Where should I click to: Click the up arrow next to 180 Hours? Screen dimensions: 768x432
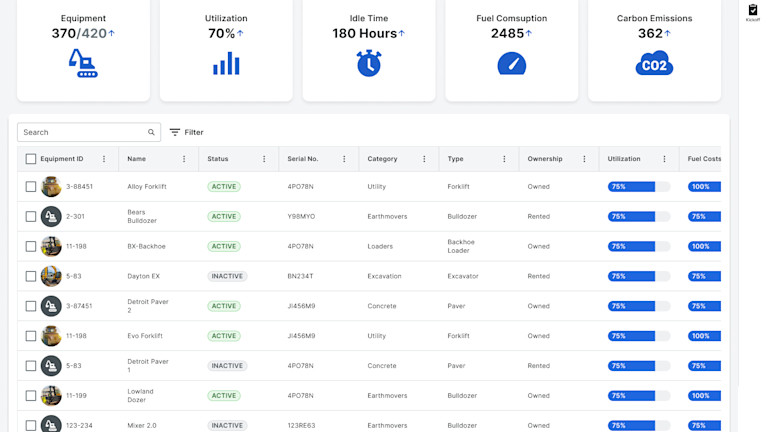(402, 33)
